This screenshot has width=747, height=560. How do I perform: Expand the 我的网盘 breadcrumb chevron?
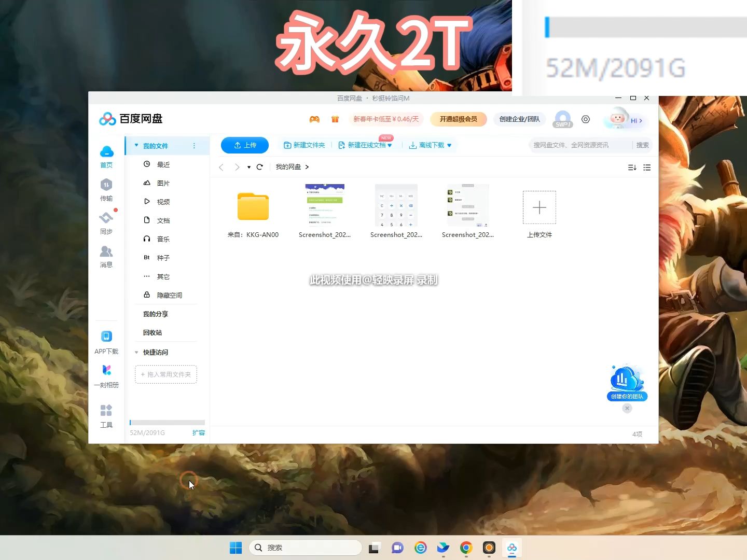coord(307,167)
